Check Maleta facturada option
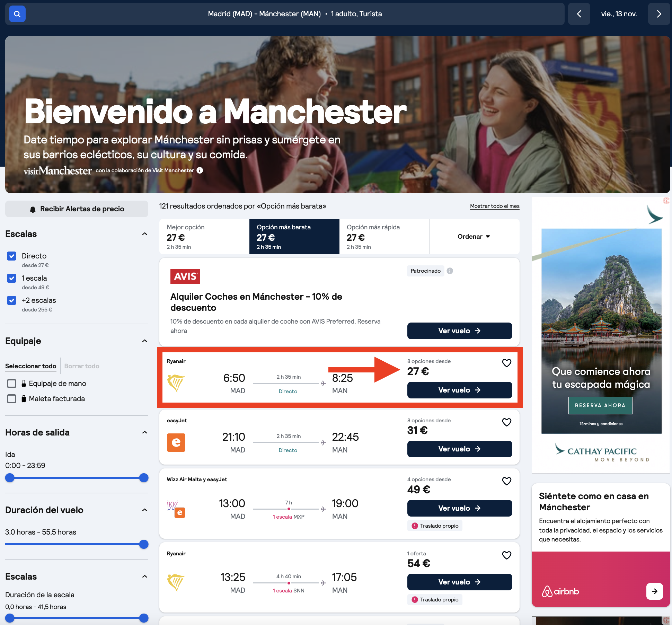Image resolution: width=672 pixels, height=625 pixels. tap(12, 399)
